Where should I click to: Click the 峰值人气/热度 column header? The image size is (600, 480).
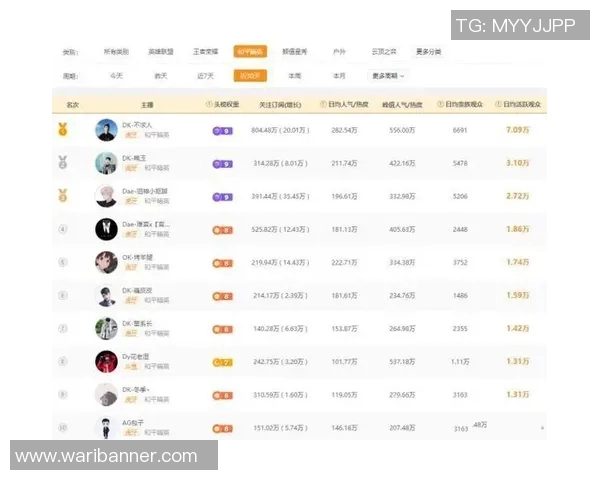[x=402, y=104]
